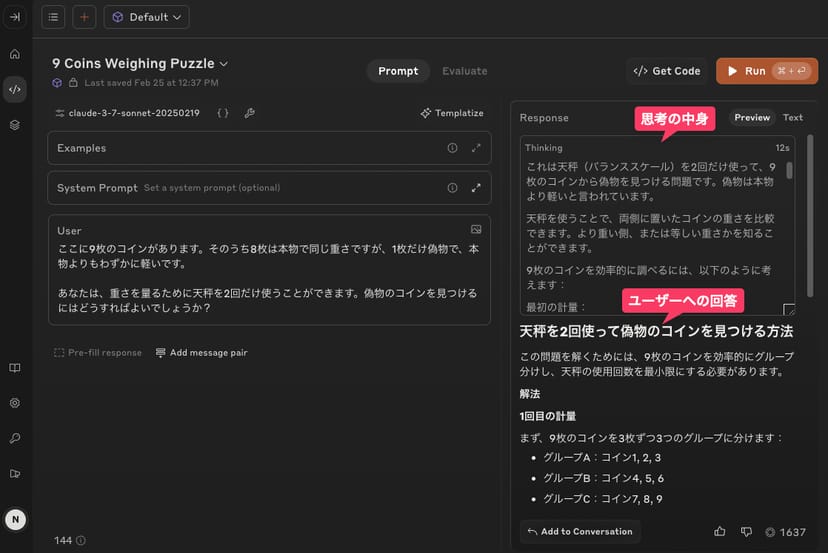
Task: Click the wrench tools icon
Action: [x=249, y=113]
